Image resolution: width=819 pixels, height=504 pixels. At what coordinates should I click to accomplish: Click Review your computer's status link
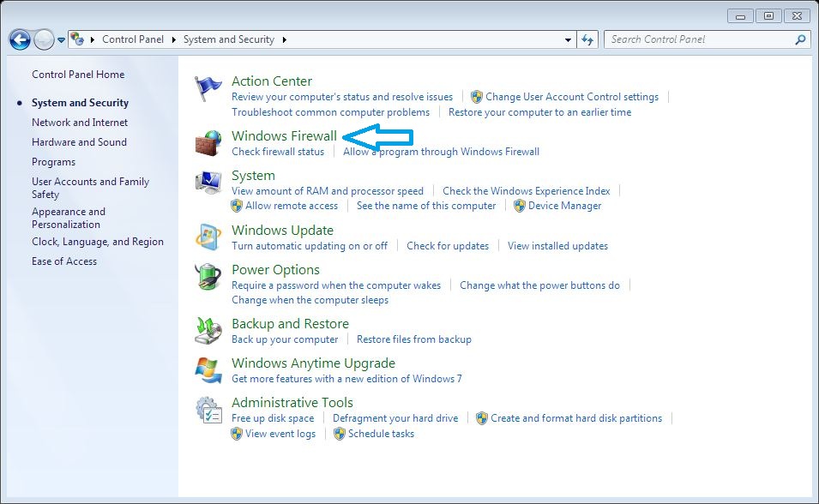tap(342, 97)
